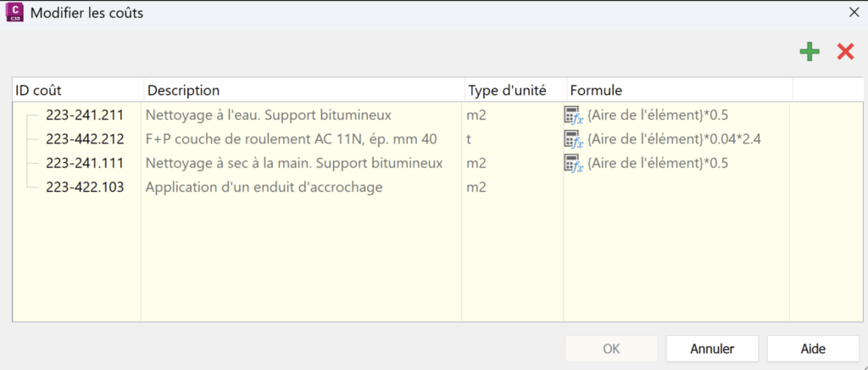This screenshot has width=868, height=370.
Task: Click the empty formula cell for 223-422.103
Action: (676, 188)
